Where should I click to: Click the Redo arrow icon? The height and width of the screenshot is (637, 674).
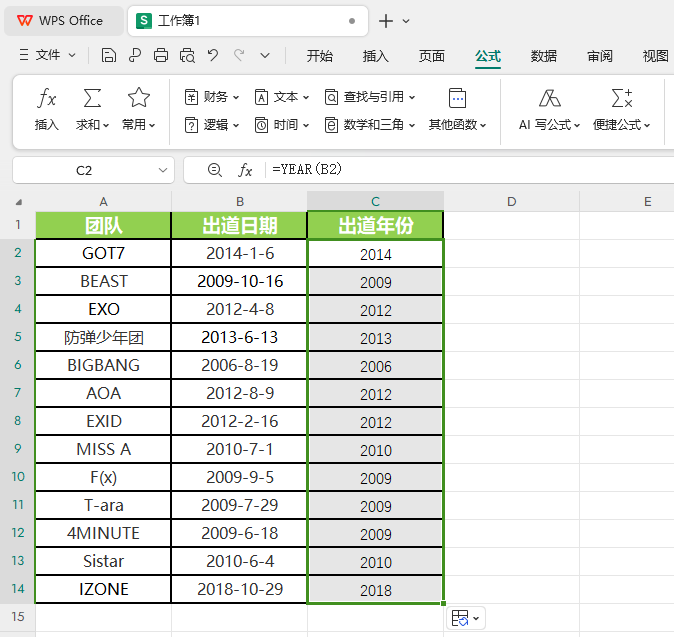[239, 55]
